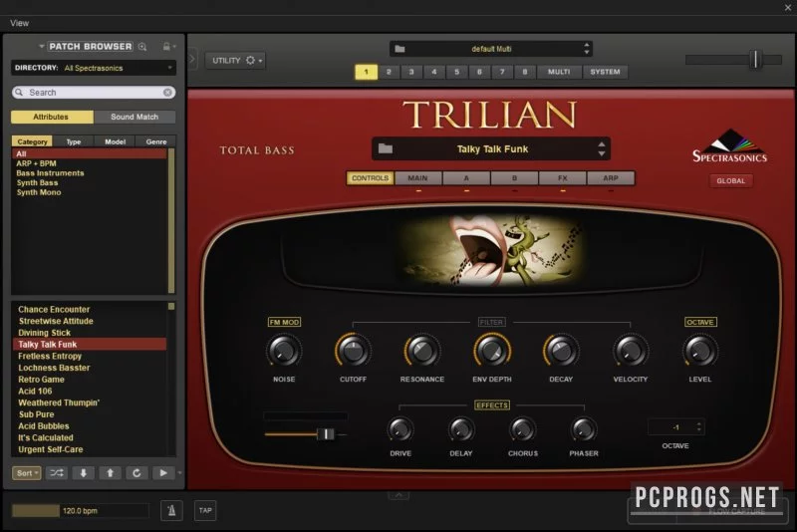Click the CUTOFF knob
Viewport: 797px width, 532px height.
[x=353, y=351]
